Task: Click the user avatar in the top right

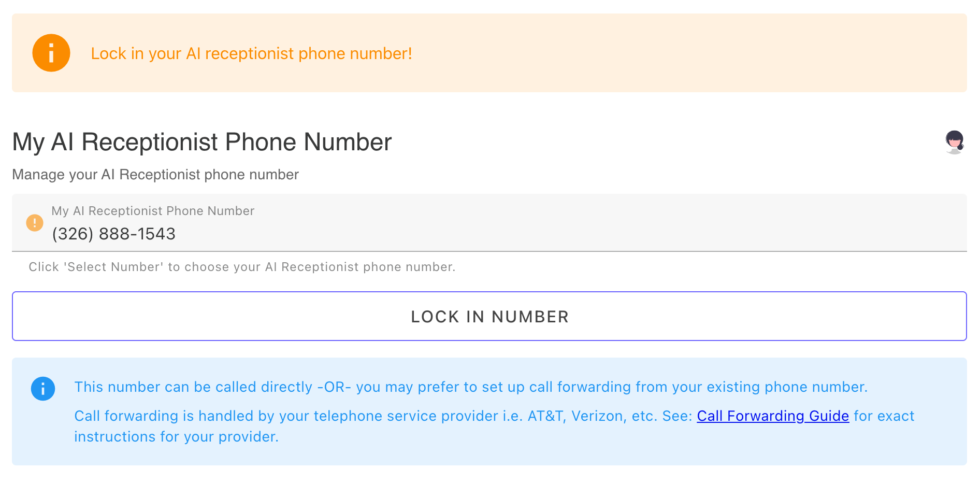Action: click(955, 141)
